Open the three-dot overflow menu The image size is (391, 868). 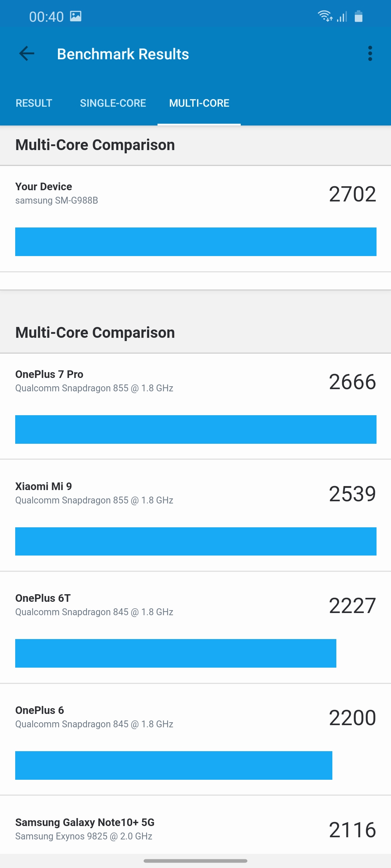(370, 54)
